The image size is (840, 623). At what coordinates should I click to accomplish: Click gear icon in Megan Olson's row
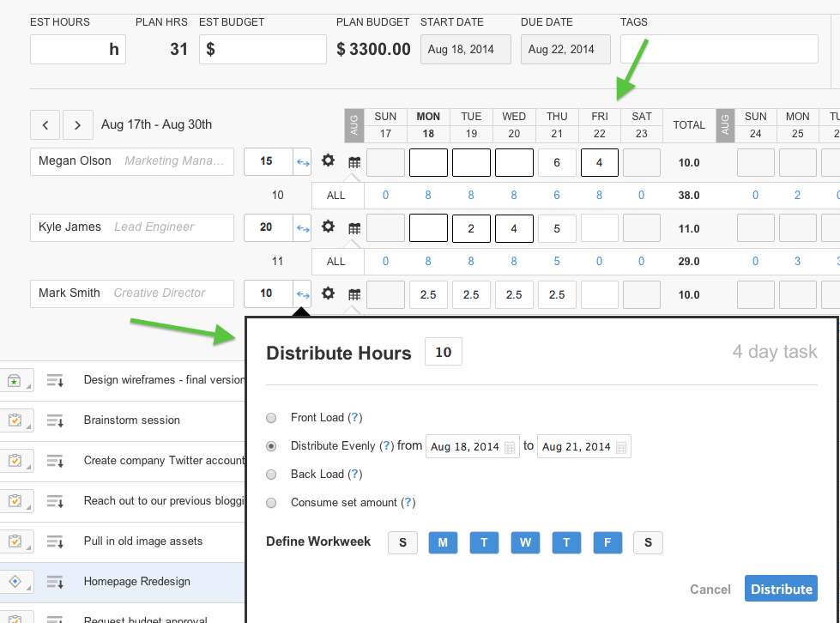coord(328,160)
